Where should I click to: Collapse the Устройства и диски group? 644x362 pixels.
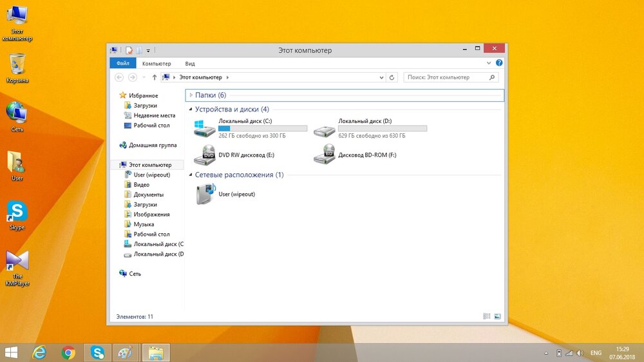191,110
